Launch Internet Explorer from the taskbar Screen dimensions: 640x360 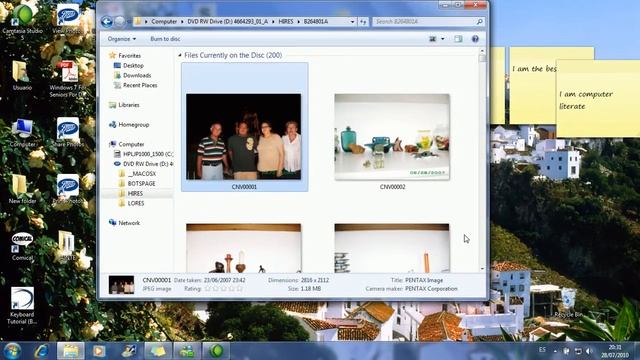[41, 351]
